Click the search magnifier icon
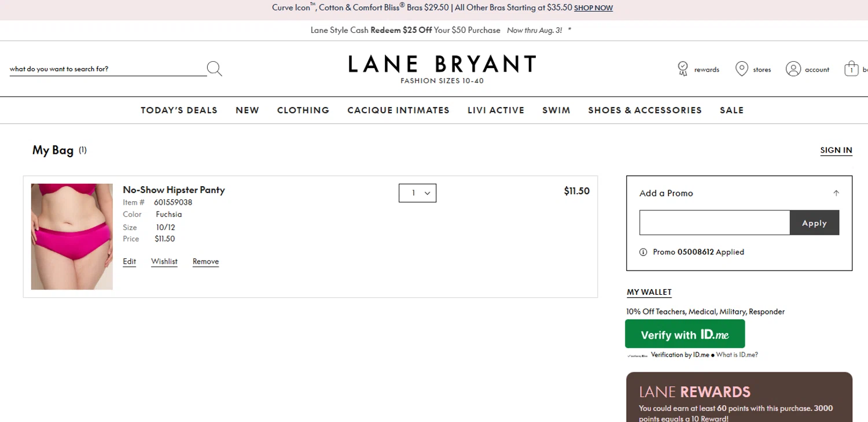 coord(214,69)
